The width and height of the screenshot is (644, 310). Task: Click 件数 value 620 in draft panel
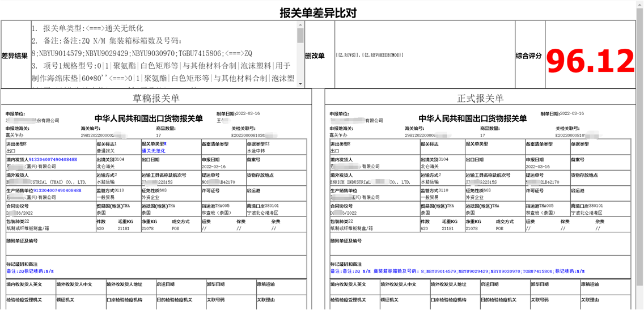[100, 228]
